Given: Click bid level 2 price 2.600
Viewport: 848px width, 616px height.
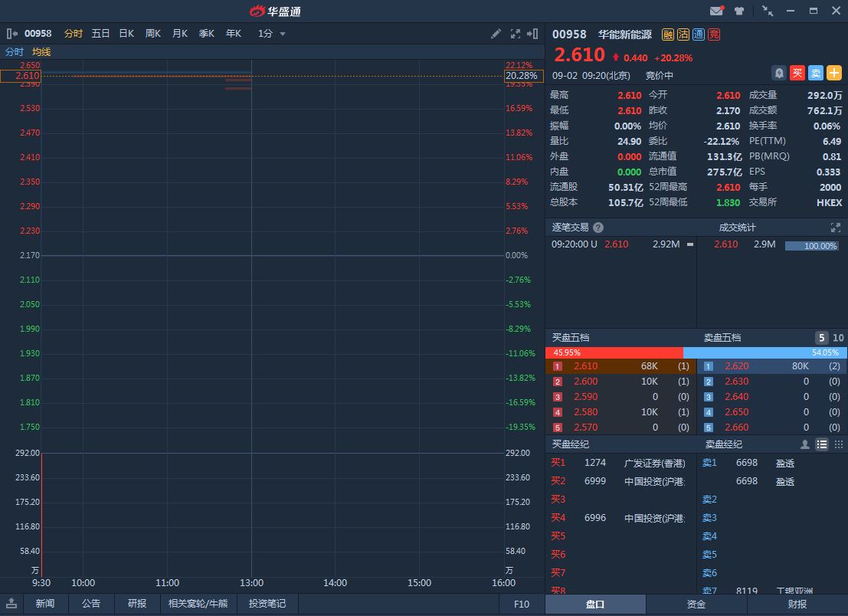Looking at the screenshot, I should tap(586, 382).
